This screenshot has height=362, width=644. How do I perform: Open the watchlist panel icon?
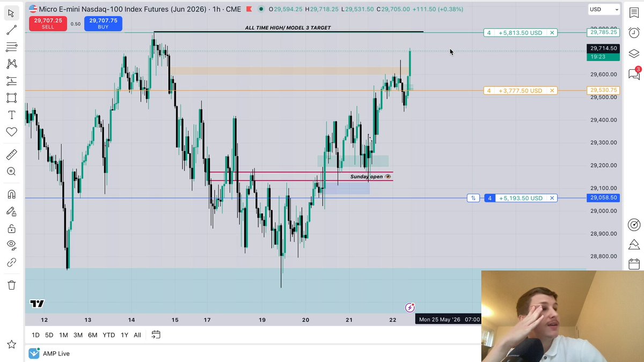634,13
